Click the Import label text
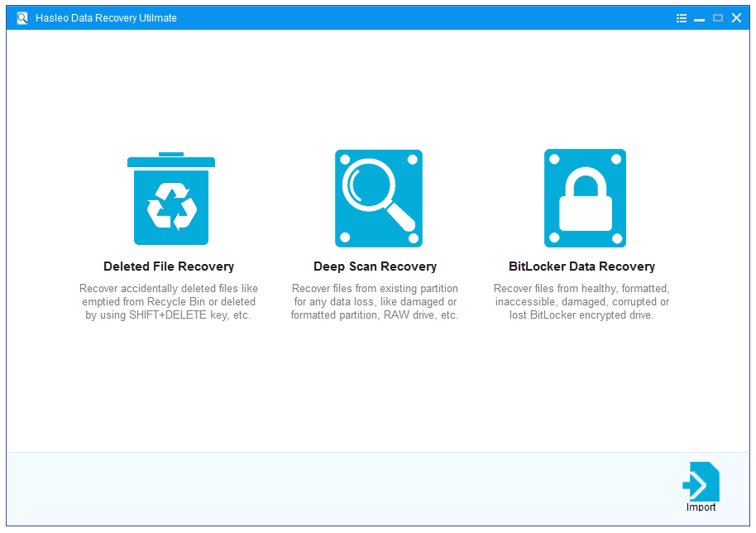 (701, 507)
